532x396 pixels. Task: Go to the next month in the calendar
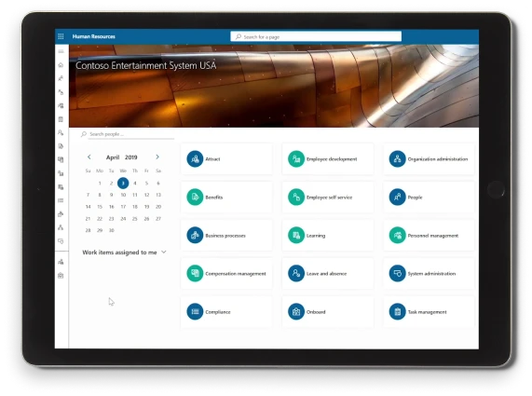pos(157,157)
